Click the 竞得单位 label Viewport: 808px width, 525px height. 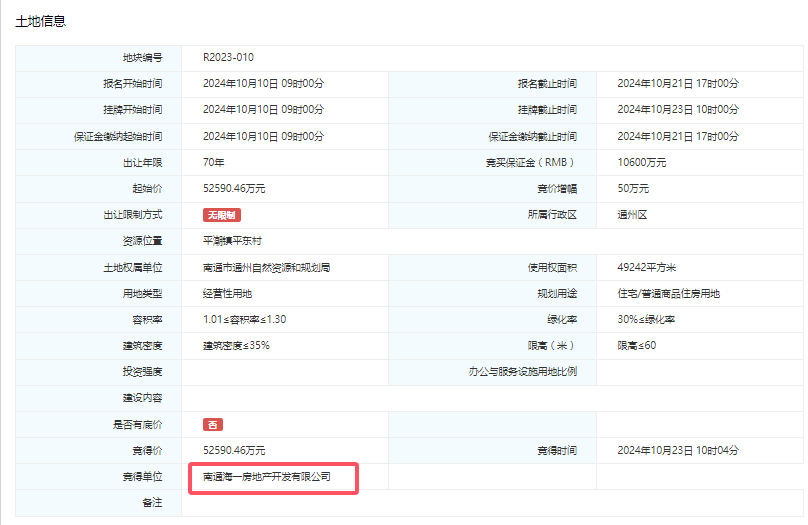(143, 477)
